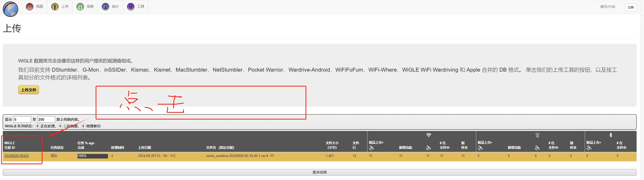Click the 至 200 end index field

46,119
